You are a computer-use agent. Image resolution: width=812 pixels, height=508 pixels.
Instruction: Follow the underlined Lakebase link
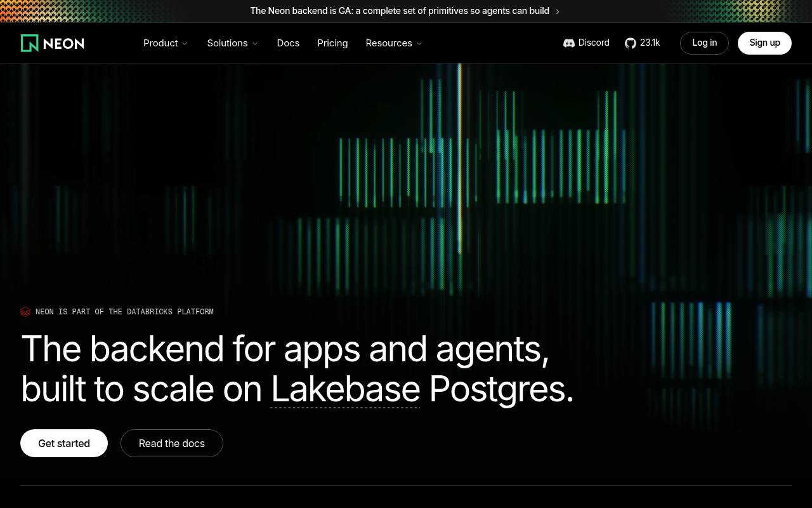click(x=346, y=389)
